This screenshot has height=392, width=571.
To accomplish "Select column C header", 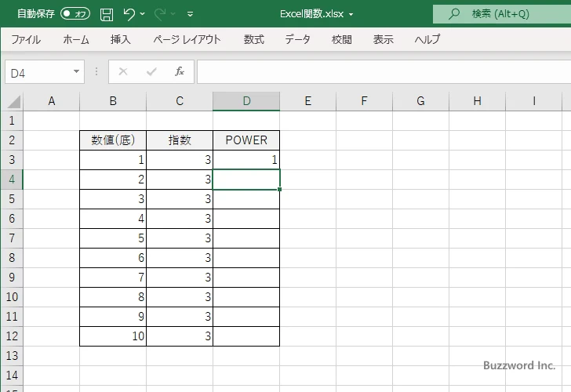I will (x=180, y=101).
